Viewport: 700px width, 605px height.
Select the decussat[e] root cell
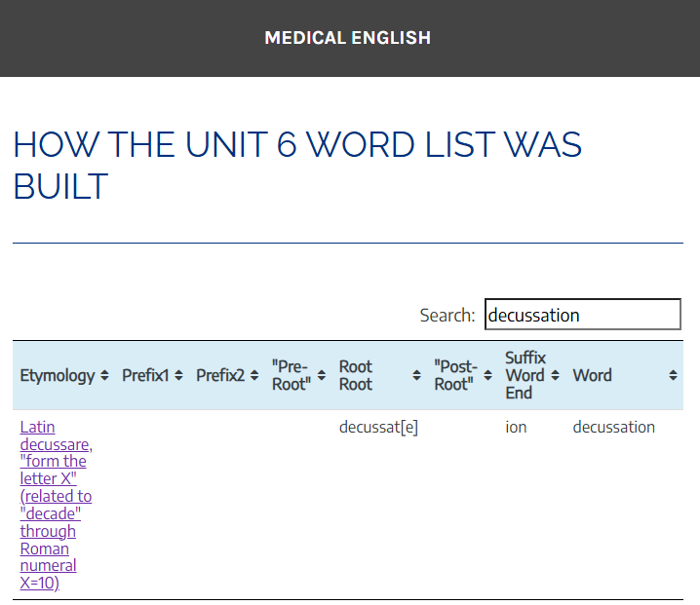378,427
